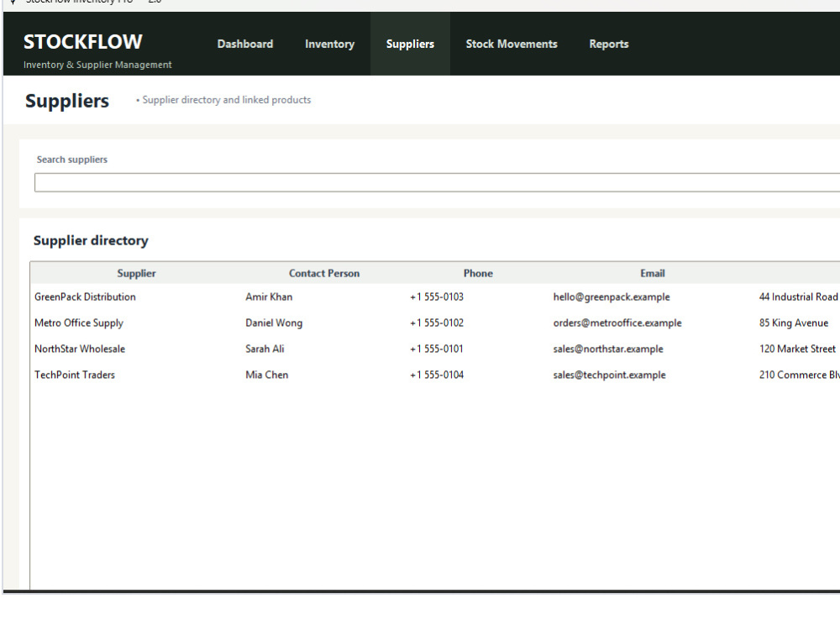
Task: Select the GreenPack Distribution row
Action: 435,297
